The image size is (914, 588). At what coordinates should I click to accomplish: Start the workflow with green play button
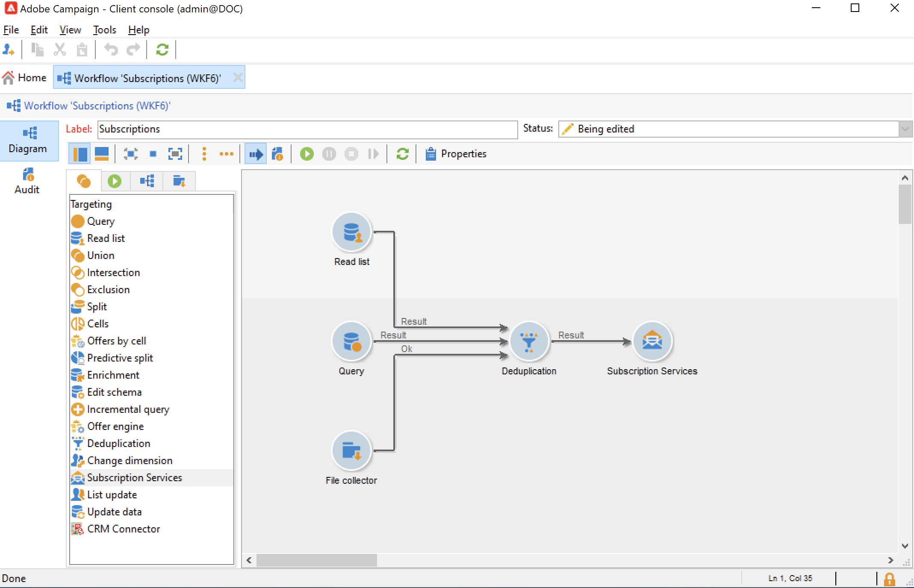[x=307, y=154]
